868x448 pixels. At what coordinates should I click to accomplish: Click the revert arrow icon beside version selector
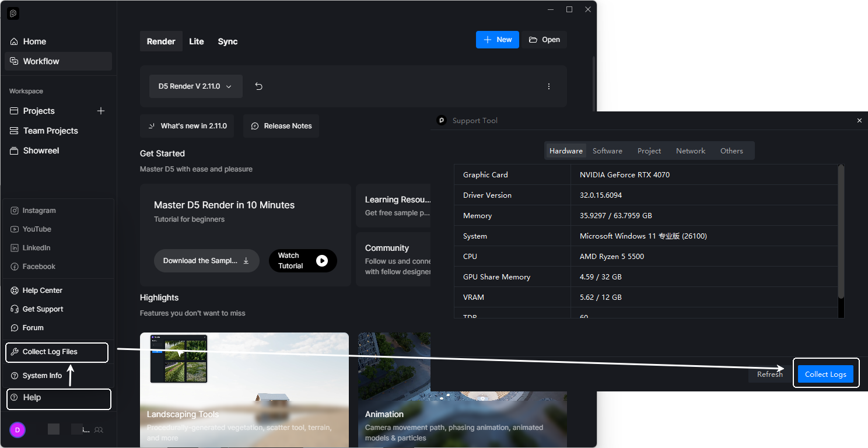point(259,86)
